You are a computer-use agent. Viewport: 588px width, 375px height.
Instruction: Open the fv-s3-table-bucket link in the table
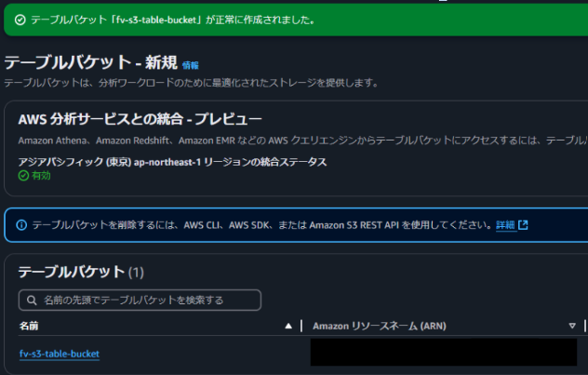[60, 354]
